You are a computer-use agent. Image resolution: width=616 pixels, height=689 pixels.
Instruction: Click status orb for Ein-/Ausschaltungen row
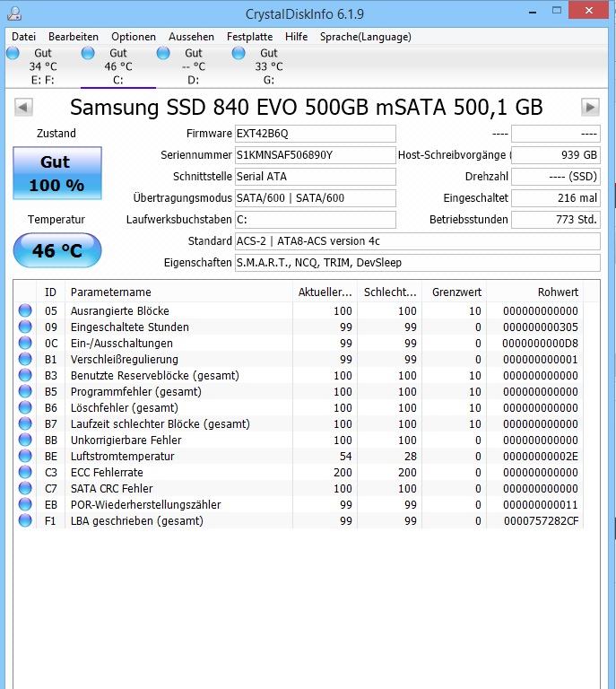pyautogui.click(x=25, y=343)
